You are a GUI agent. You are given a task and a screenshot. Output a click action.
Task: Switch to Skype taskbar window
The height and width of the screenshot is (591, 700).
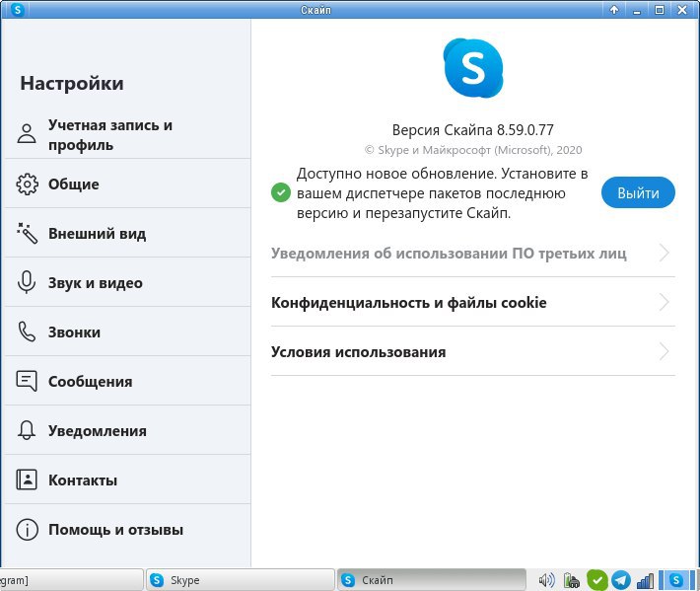point(241,580)
